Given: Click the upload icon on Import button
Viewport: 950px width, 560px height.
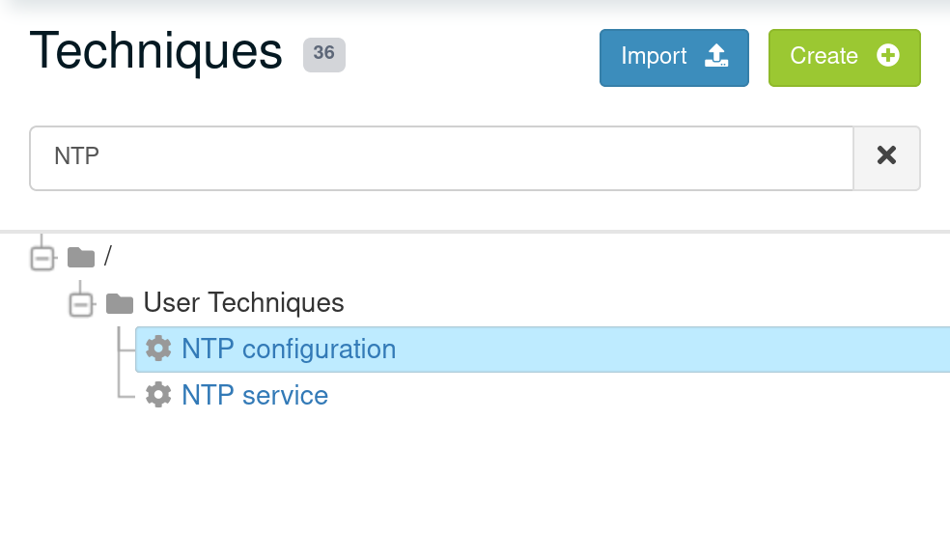Looking at the screenshot, I should tap(715, 56).
